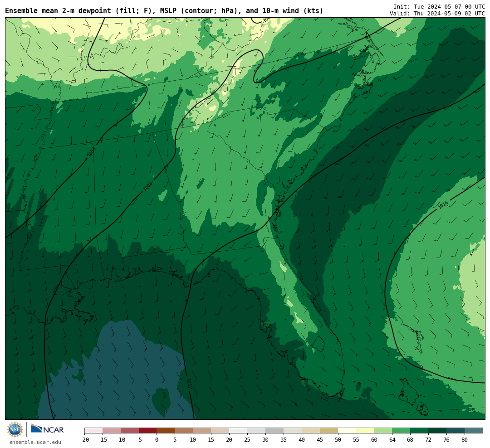Pick the -15 to -10 pink swatch
490x448 pixels.
coord(112,431)
